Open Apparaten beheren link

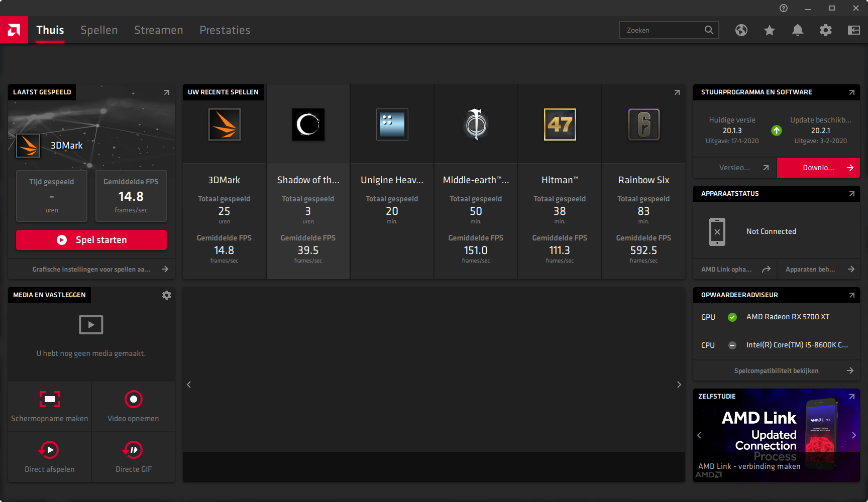(x=819, y=270)
